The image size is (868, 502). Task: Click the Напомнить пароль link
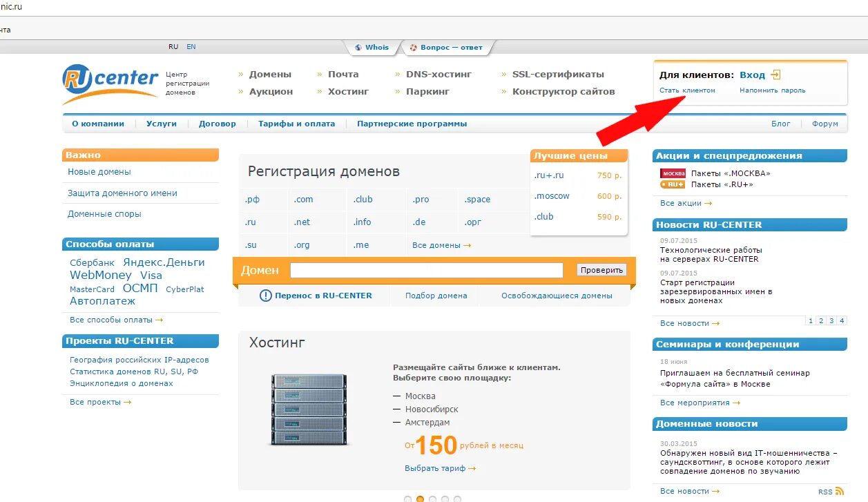coord(772,90)
